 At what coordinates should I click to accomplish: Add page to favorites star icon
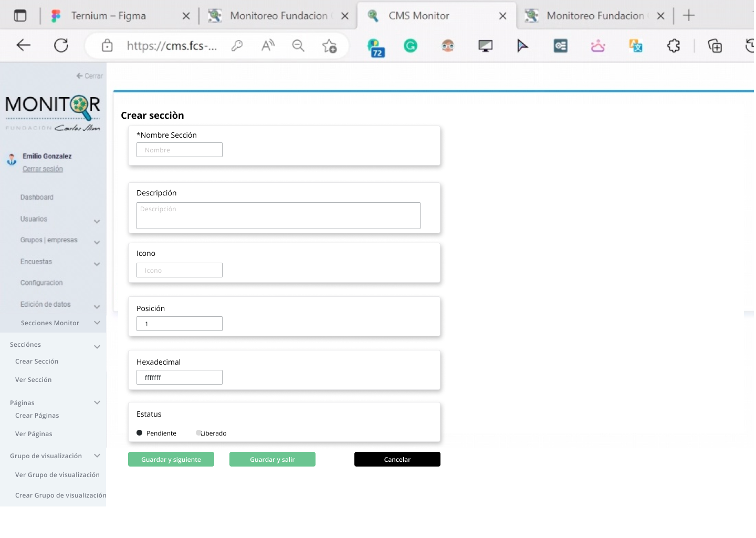tap(329, 46)
